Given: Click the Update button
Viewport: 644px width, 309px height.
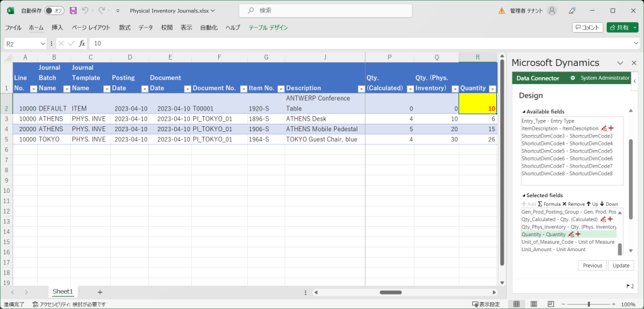Looking at the screenshot, I should pyautogui.click(x=621, y=266).
